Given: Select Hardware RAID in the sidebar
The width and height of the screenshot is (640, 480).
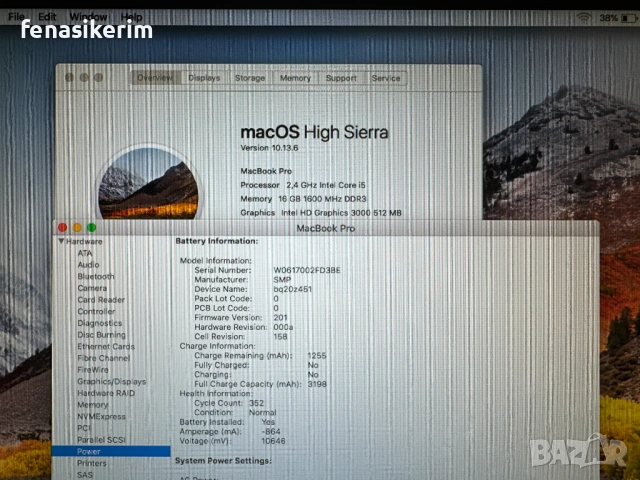Looking at the screenshot, I should 106,393.
